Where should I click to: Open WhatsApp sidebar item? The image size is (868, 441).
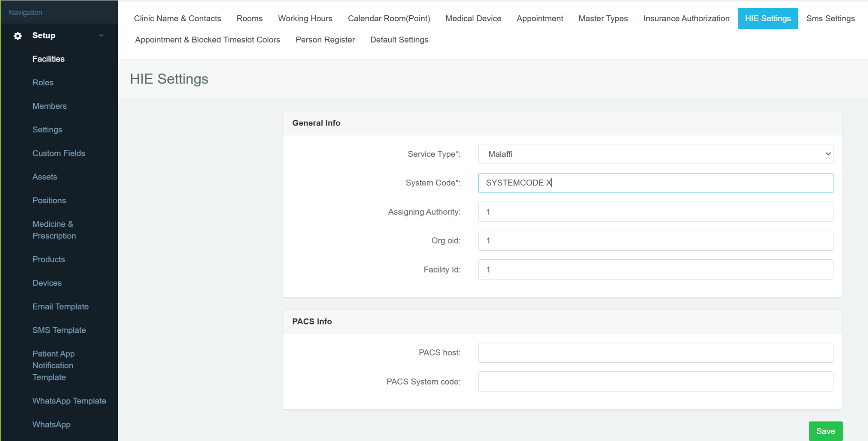[52, 424]
